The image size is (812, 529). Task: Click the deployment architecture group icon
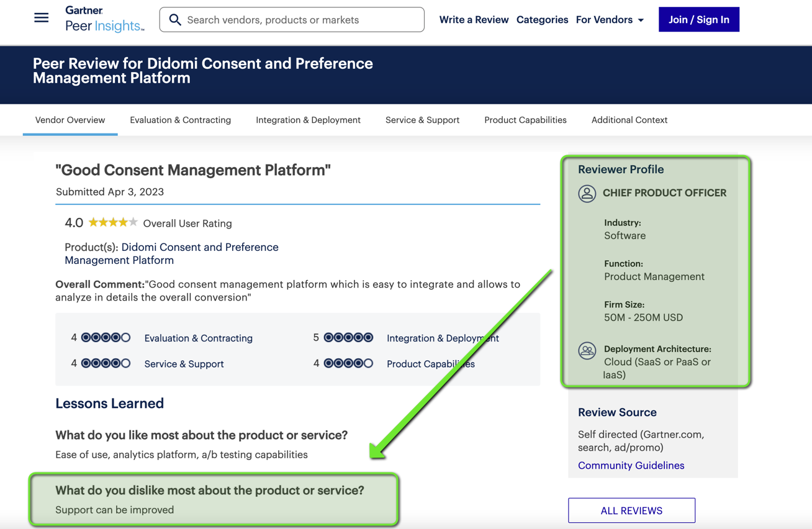587,351
